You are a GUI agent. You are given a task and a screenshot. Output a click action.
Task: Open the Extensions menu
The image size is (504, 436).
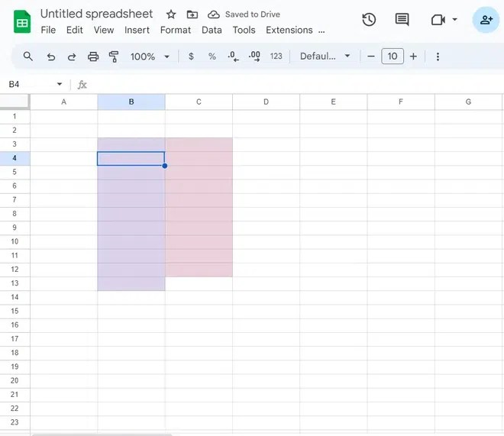tap(289, 31)
